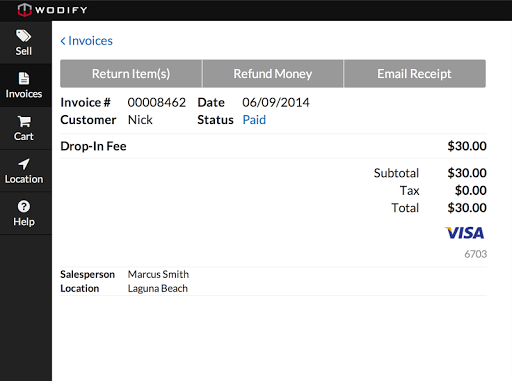Click the Return Item(s) button
The height and width of the screenshot is (381, 512).
click(131, 74)
